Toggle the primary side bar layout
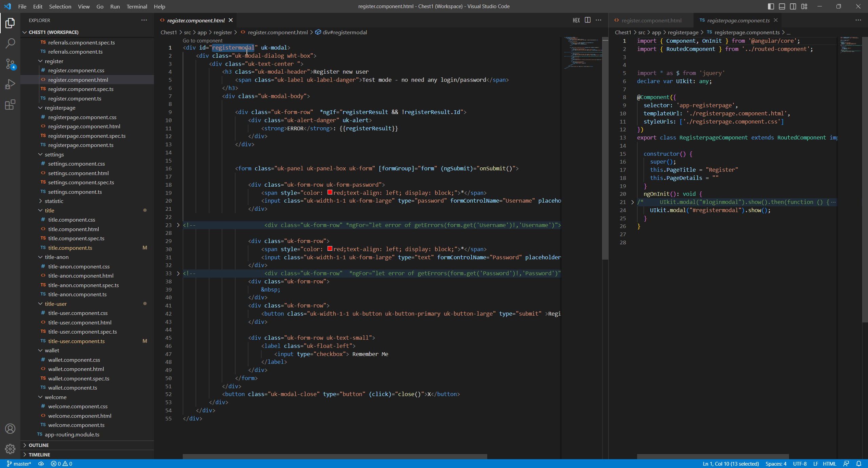This screenshot has width=868, height=468. click(771, 6)
